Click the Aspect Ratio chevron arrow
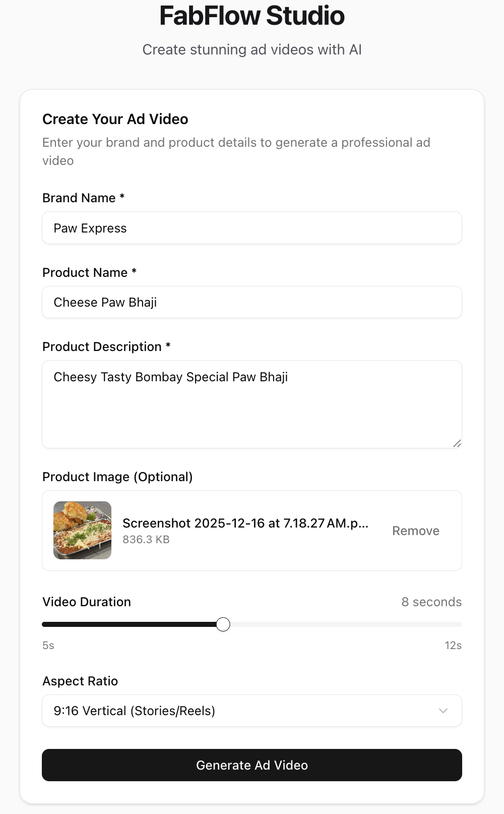 (443, 711)
